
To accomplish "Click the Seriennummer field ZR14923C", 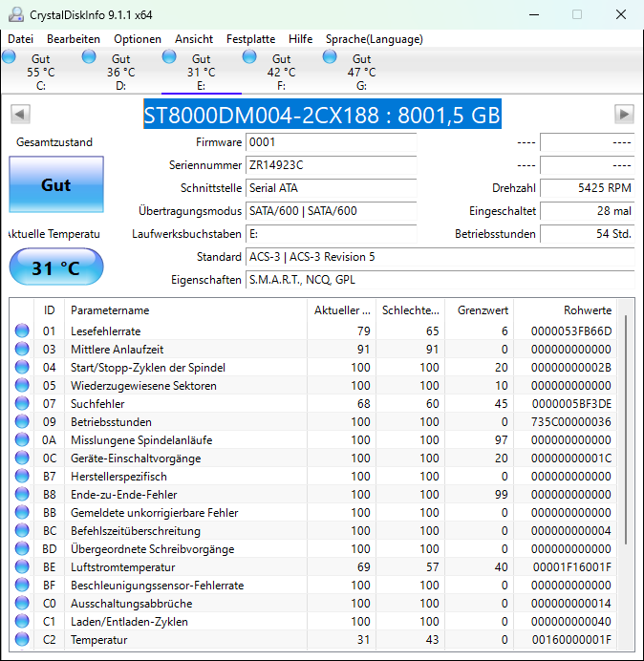I will pyautogui.click(x=331, y=165).
